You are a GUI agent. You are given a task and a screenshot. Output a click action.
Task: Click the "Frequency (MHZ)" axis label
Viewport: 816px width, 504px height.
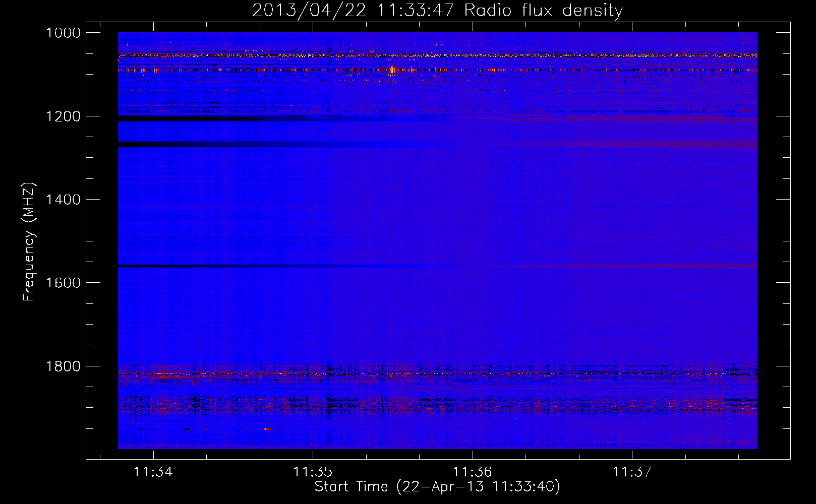(29, 242)
